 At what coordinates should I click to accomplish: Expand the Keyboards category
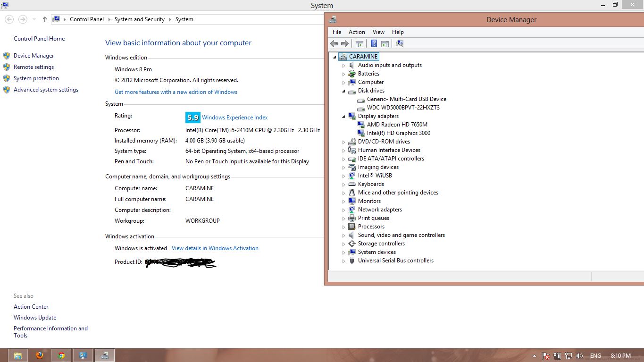click(344, 185)
